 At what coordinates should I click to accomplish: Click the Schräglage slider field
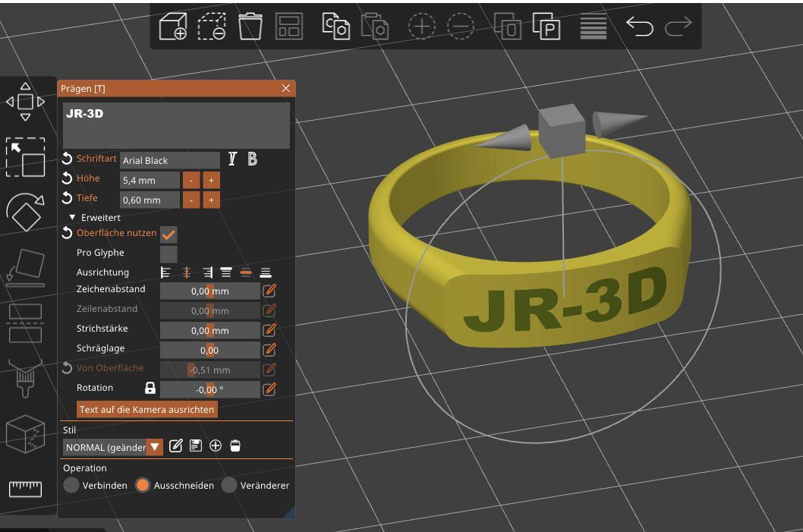coord(210,350)
